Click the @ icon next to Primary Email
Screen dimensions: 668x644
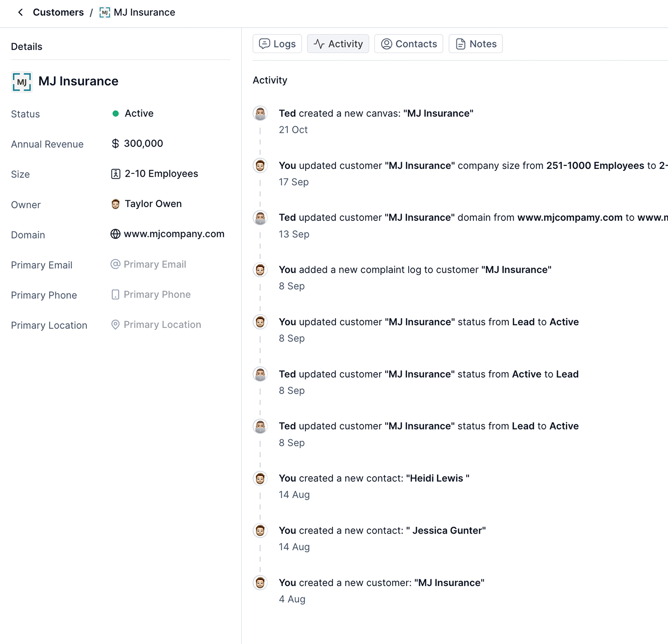click(115, 264)
